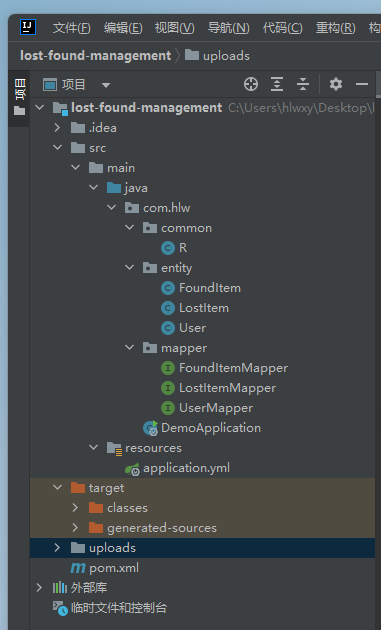Collapse the resources folder
This screenshot has width=381, height=630.
[94, 447]
